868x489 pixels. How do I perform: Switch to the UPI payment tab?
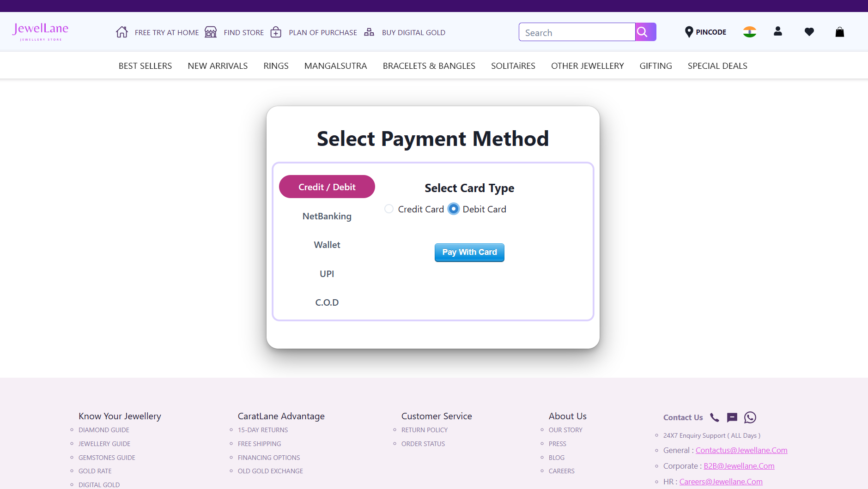327,273
